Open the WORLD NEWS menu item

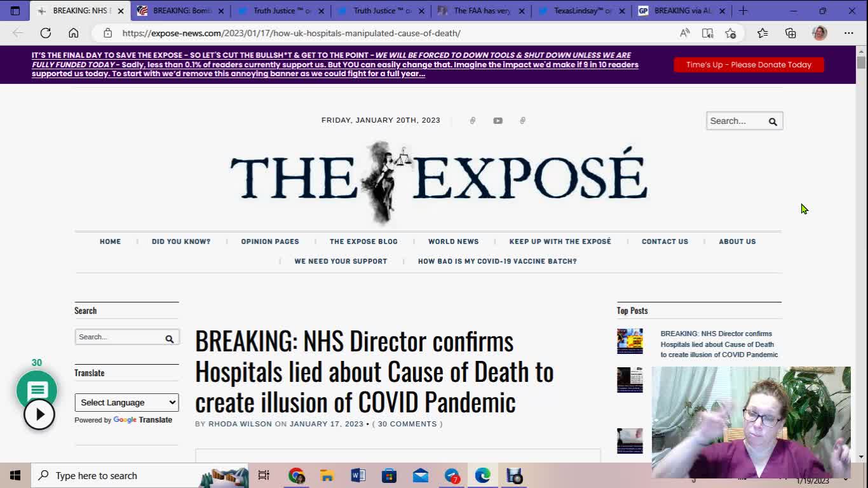[454, 241]
